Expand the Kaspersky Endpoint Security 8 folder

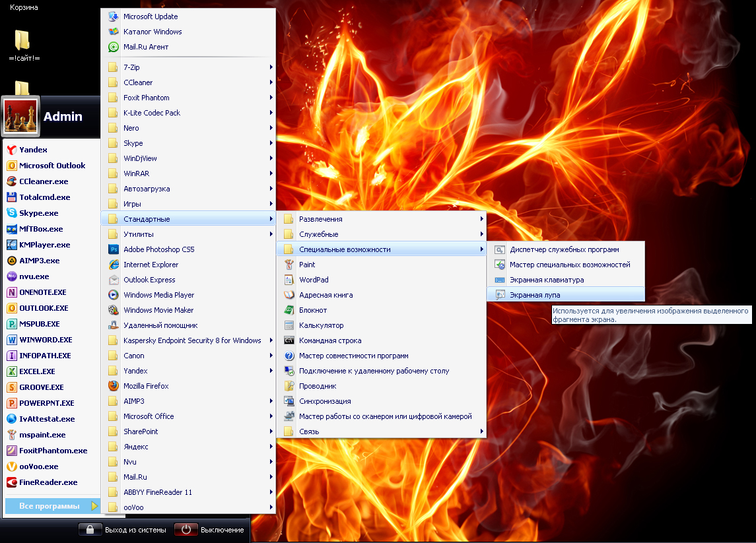(188, 340)
